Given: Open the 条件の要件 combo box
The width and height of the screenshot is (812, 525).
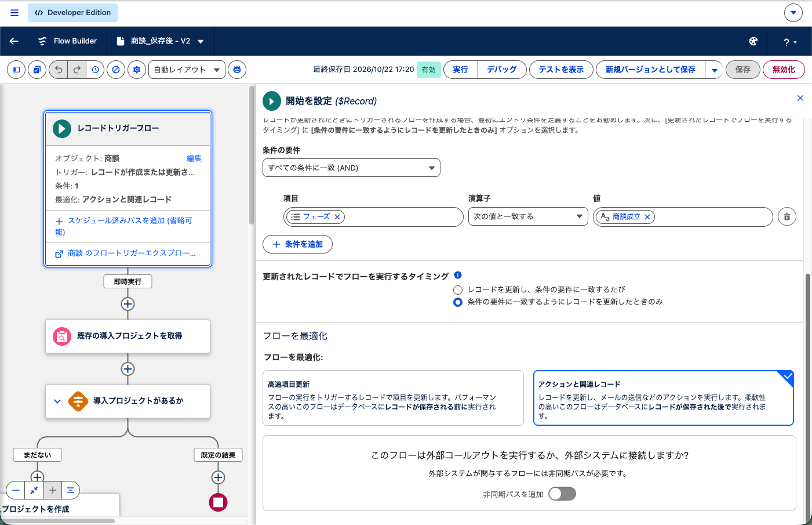Looking at the screenshot, I should point(351,168).
